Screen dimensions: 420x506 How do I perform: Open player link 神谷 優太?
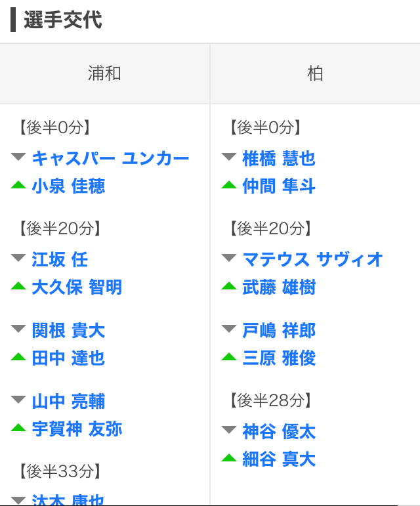pyautogui.click(x=279, y=431)
